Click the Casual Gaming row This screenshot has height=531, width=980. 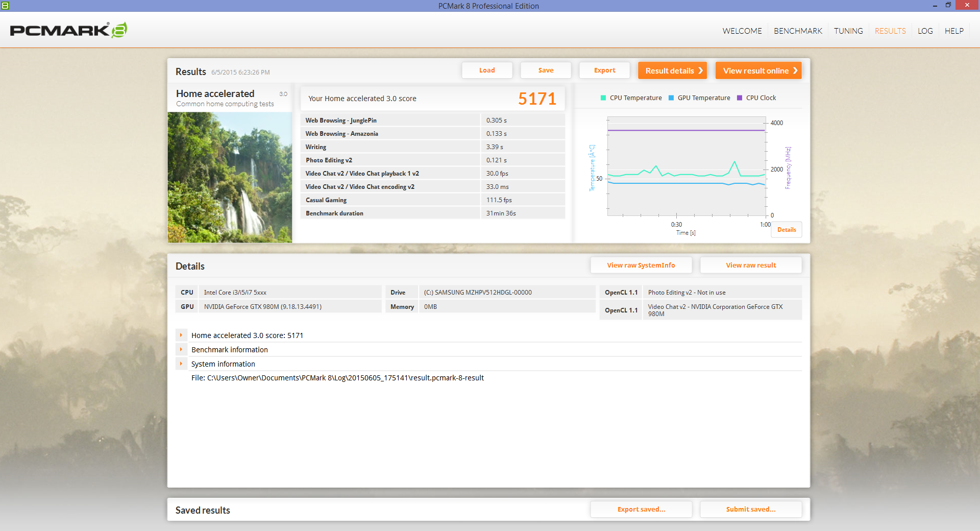[x=433, y=200]
